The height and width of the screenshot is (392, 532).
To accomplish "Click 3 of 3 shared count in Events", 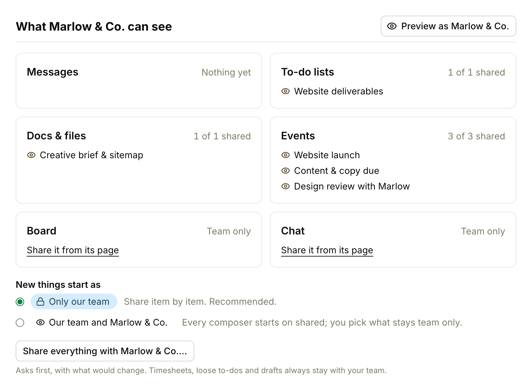I will pos(476,136).
